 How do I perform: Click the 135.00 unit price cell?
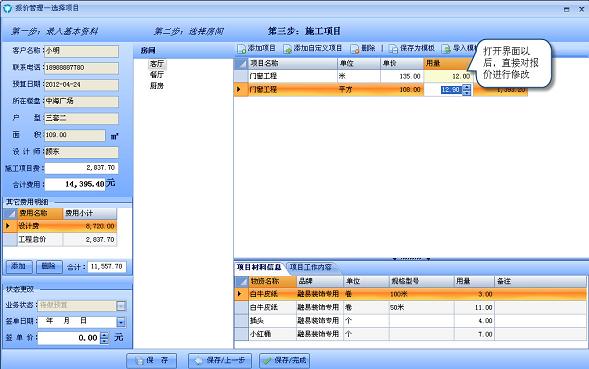tap(402, 76)
